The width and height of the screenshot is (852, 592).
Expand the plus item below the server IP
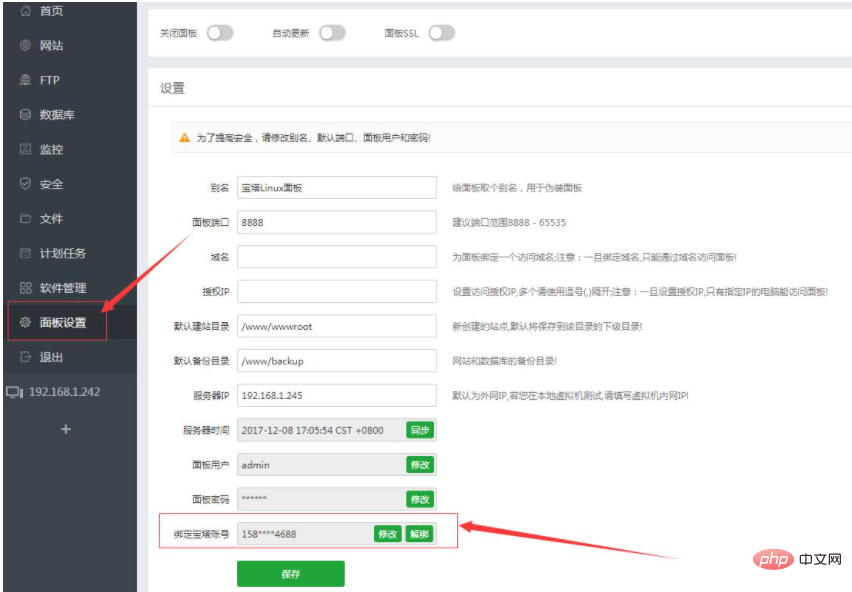pyautogui.click(x=64, y=428)
